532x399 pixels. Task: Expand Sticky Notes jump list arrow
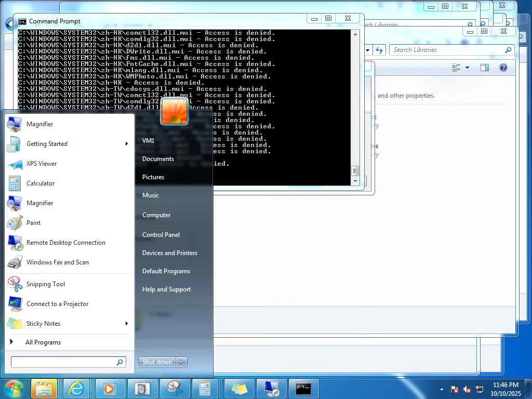click(x=127, y=324)
